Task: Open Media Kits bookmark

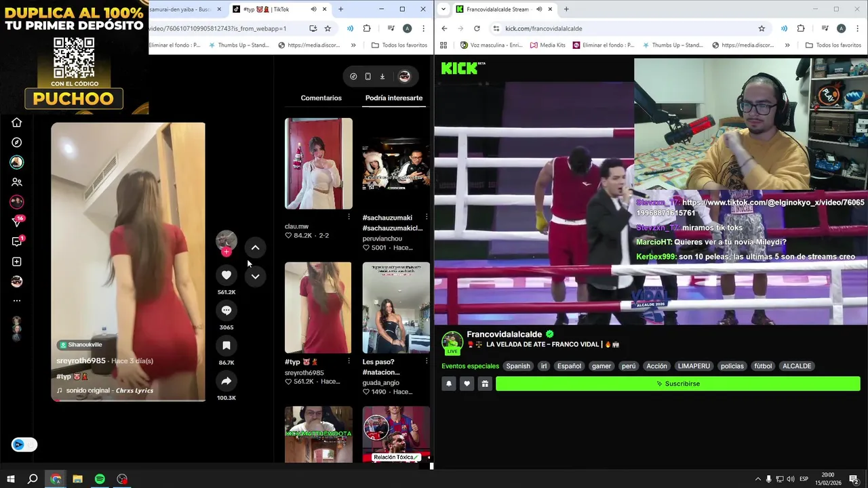Action: (x=548, y=45)
